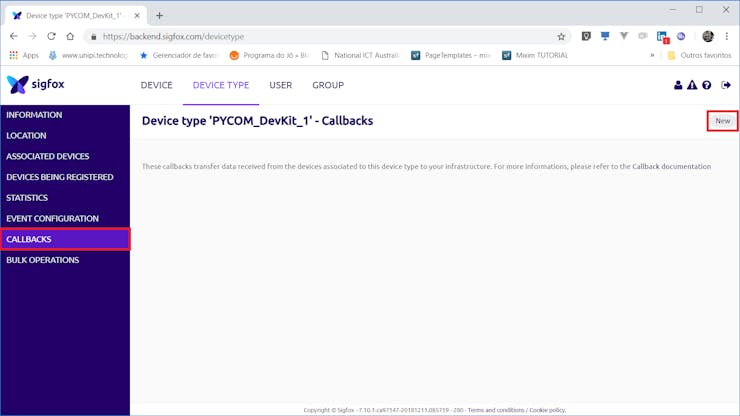740x416 pixels.
Task: Select the Device type browser tab
Action: (76, 16)
